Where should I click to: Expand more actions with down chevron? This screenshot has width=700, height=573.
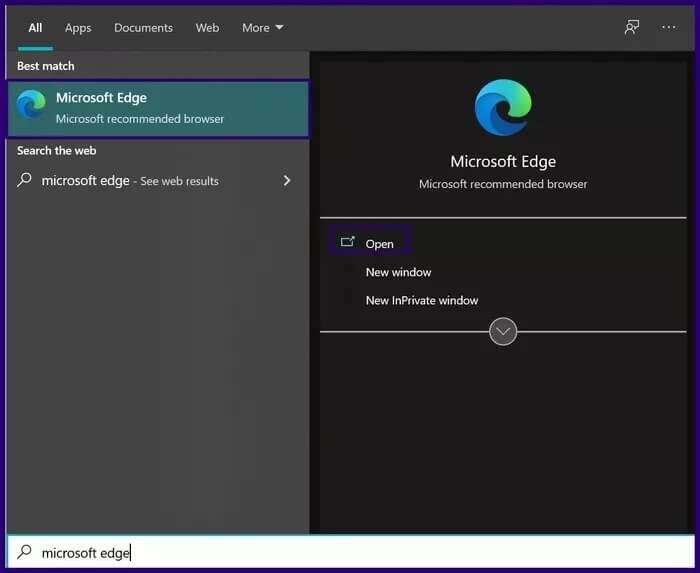503,332
